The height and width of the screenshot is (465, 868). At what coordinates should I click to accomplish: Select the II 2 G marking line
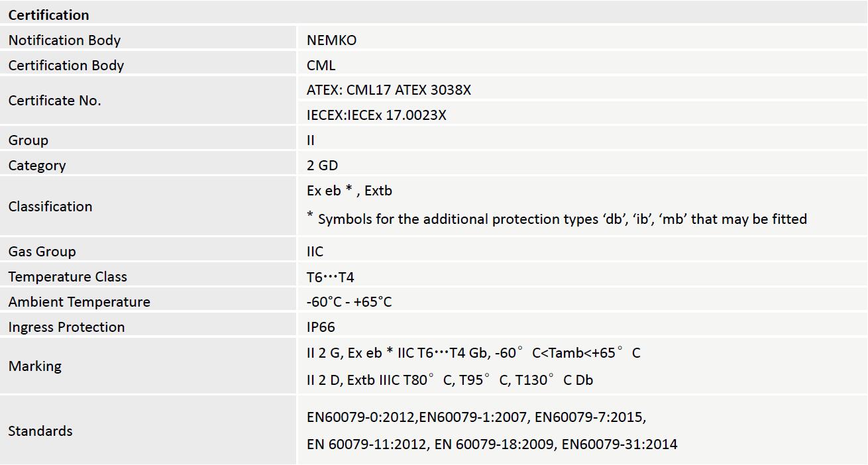point(473,353)
